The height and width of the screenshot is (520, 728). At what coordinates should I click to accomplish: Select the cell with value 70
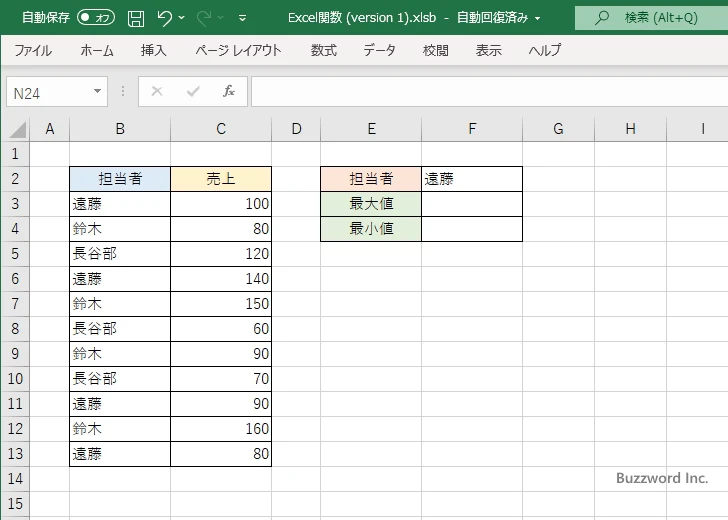coord(221,379)
